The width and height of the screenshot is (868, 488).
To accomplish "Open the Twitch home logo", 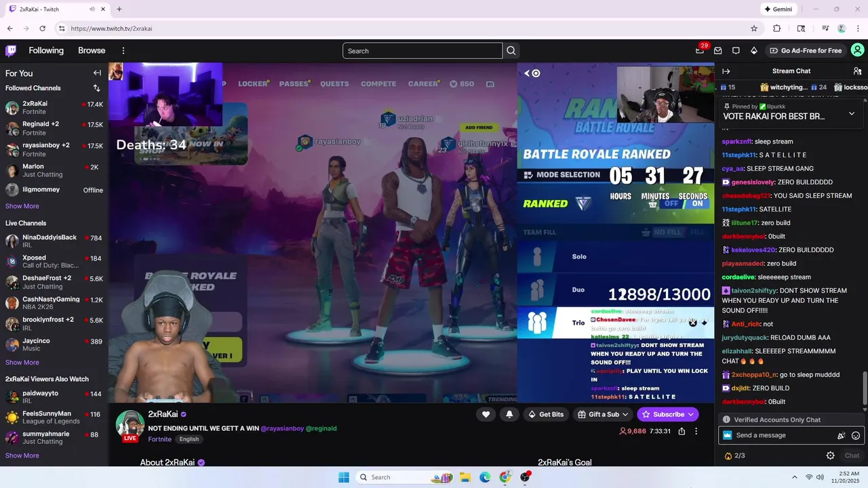I will (x=11, y=51).
